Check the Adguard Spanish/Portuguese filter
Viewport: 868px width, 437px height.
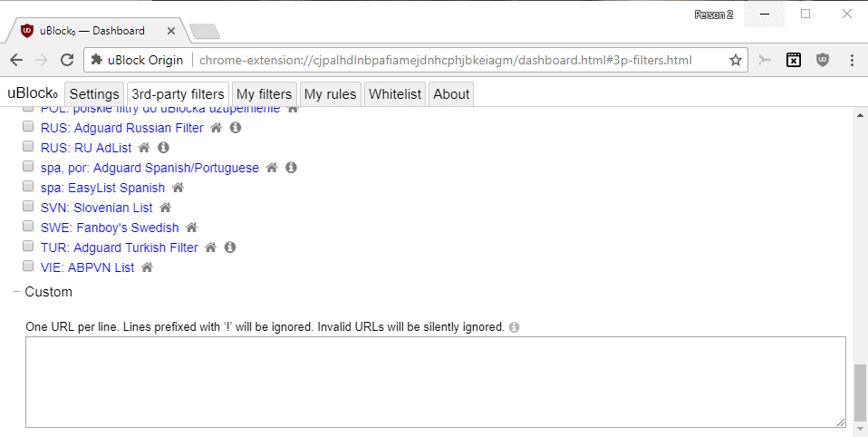click(x=28, y=166)
